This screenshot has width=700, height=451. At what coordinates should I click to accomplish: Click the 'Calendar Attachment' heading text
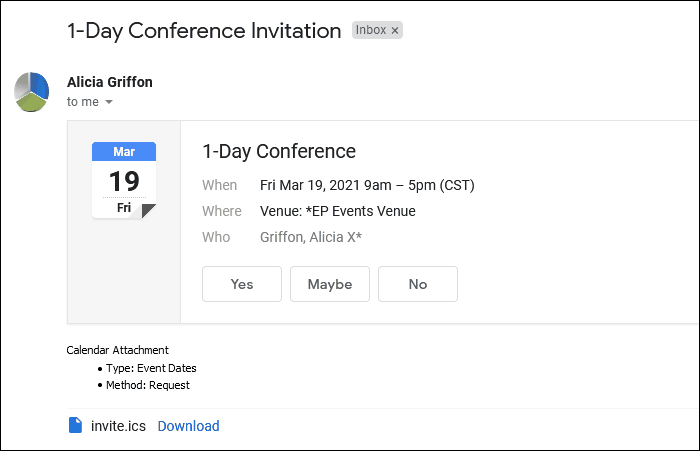point(117,350)
